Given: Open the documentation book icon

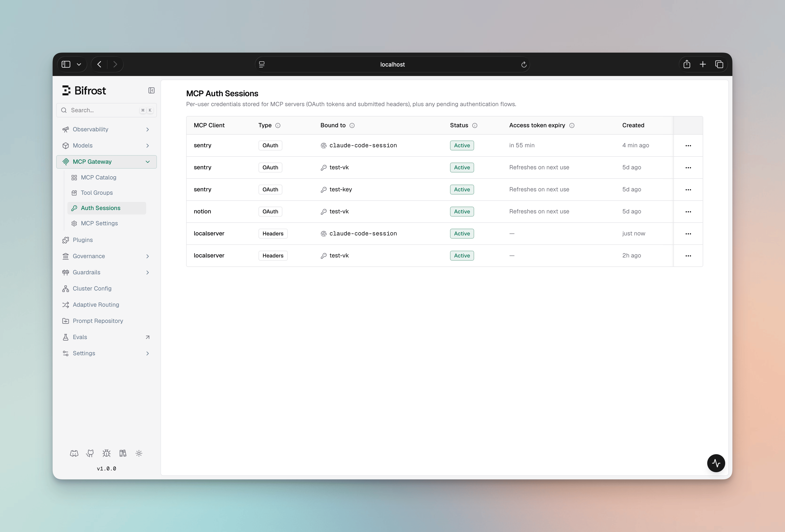Looking at the screenshot, I should (123, 453).
